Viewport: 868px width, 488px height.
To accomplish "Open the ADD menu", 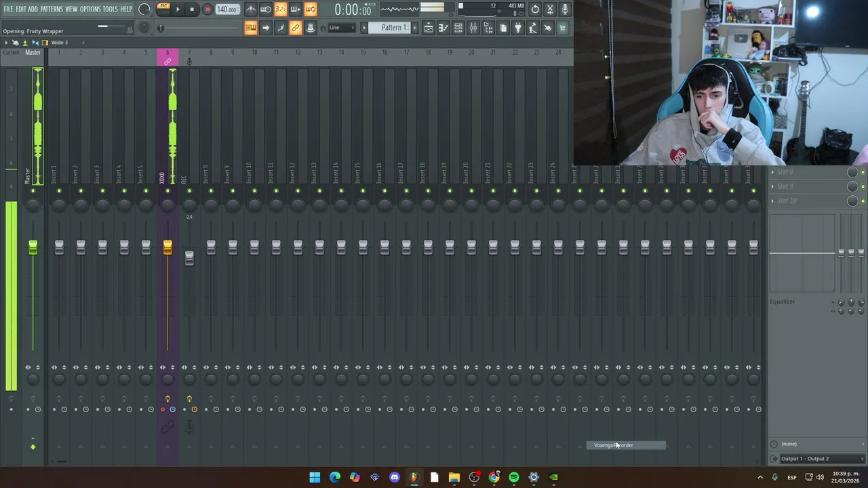I will tap(33, 9).
